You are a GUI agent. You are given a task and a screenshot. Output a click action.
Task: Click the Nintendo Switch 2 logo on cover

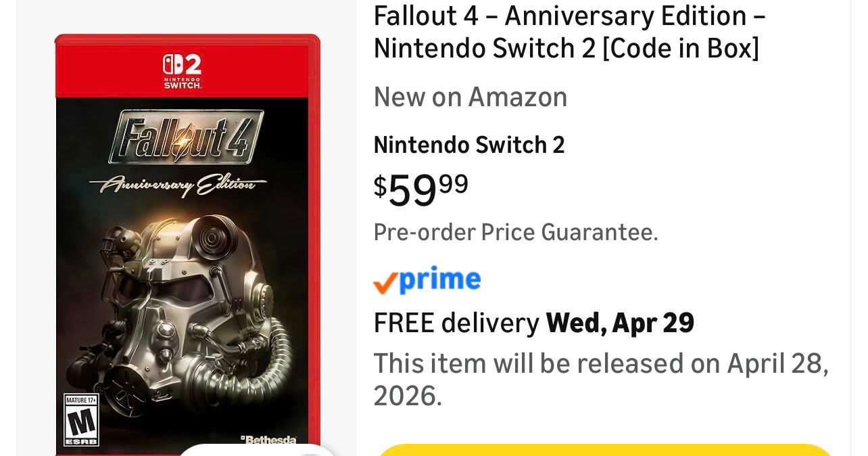click(182, 71)
